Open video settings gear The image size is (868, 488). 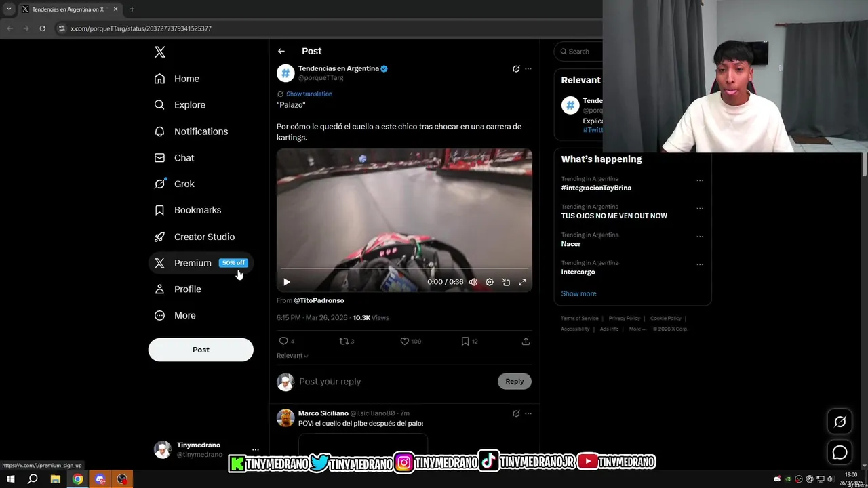[x=490, y=282]
